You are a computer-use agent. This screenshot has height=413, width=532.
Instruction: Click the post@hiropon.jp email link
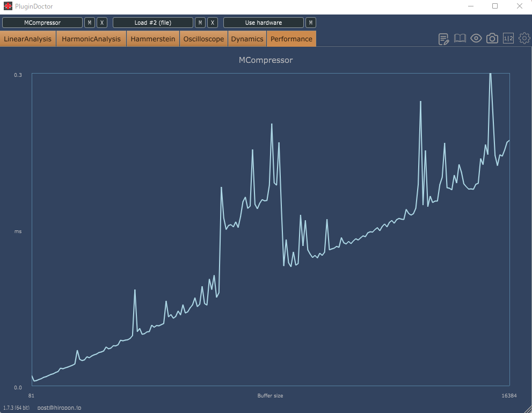(x=60, y=408)
